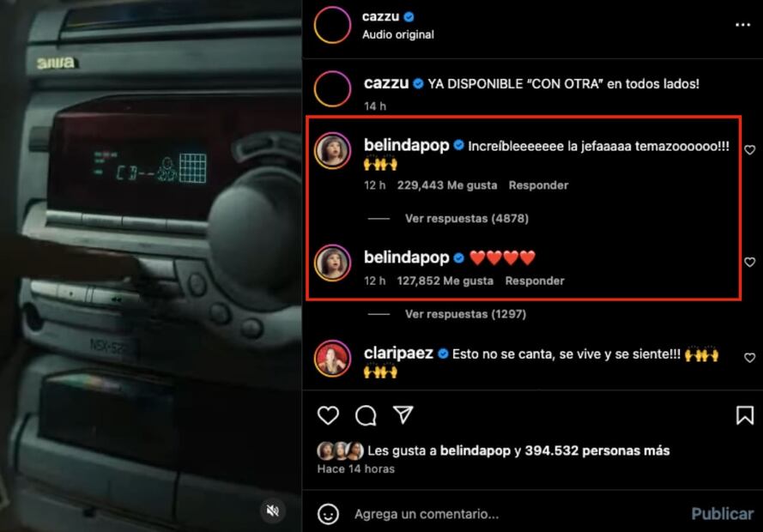Expand Ver respuestas (4878)

pos(467,218)
